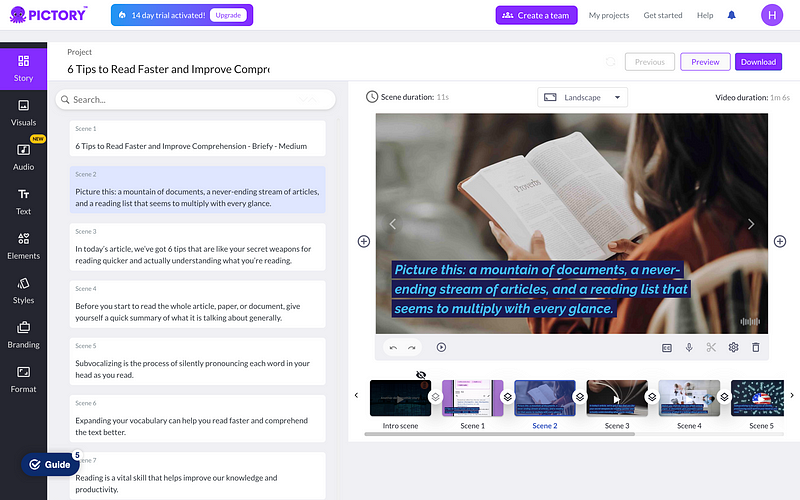The height and width of the screenshot is (500, 800).
Task: Toggle the closed captions CC icon
Action: coord(666,348)
